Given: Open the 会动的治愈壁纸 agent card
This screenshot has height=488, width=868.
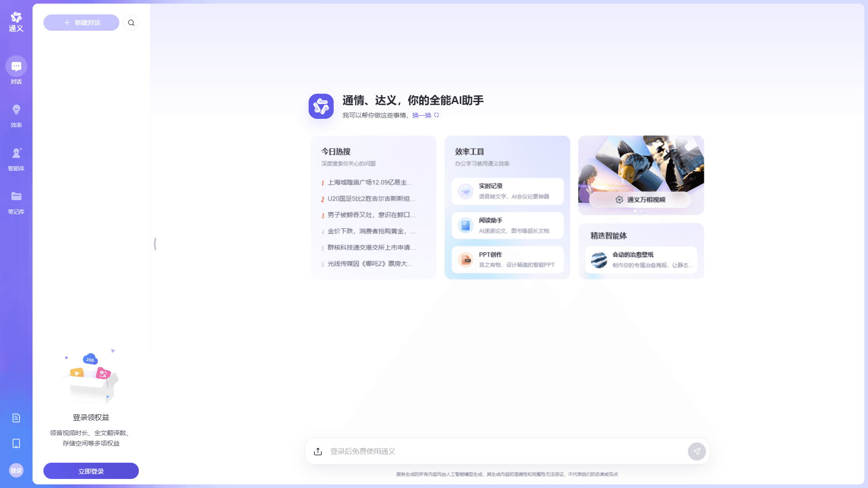Looking at the screenshot, I should point(641,260).
